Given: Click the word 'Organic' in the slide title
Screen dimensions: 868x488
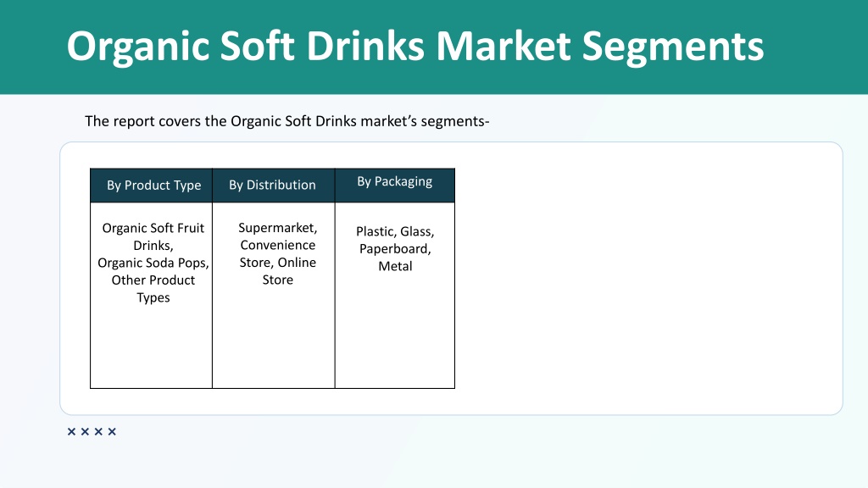Looking at the screenshot, I should pos(138,47).
